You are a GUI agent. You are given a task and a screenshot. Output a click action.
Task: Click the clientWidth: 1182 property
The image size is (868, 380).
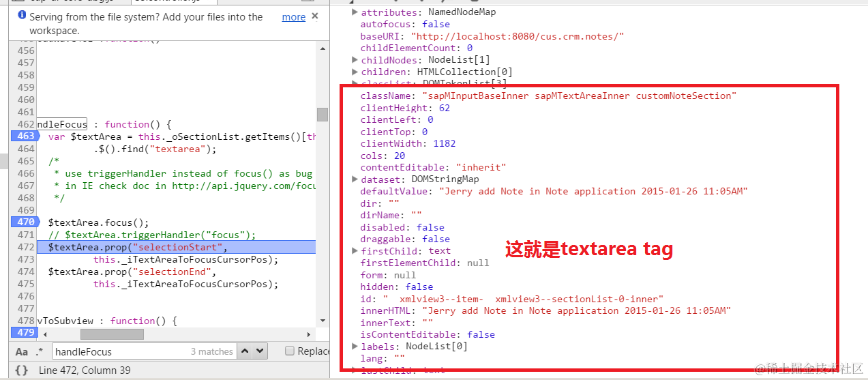[408, 144]
